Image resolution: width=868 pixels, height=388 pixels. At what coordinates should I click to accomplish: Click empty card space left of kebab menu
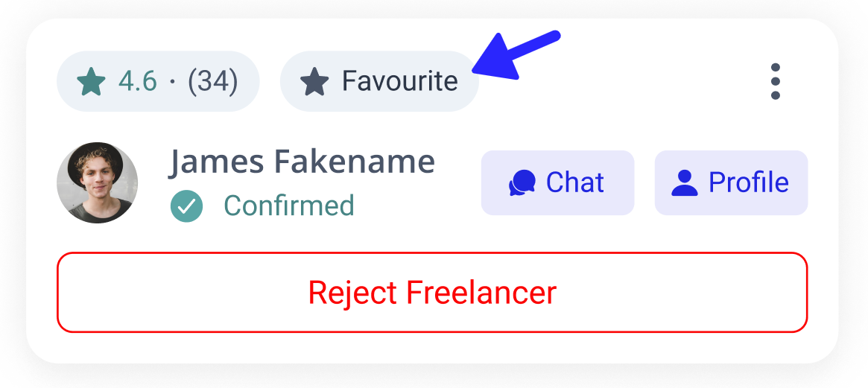pos(633,81)
